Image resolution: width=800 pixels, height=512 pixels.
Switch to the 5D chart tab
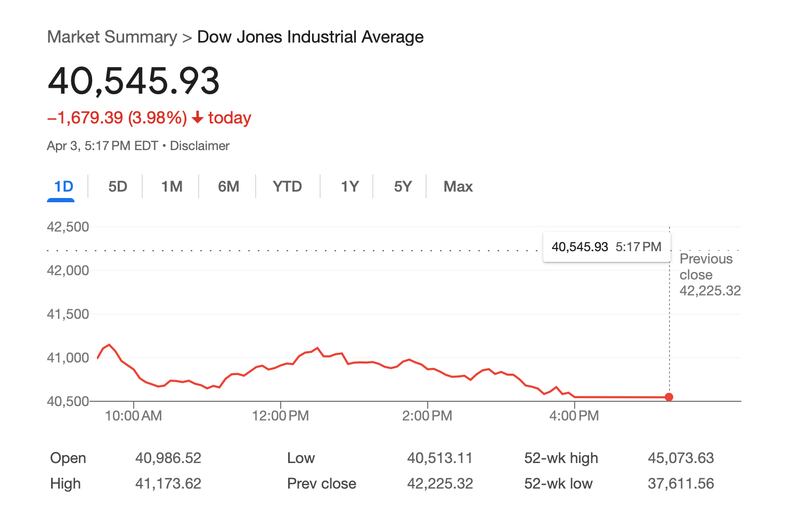pyautogui.click(x=118, y=186)
